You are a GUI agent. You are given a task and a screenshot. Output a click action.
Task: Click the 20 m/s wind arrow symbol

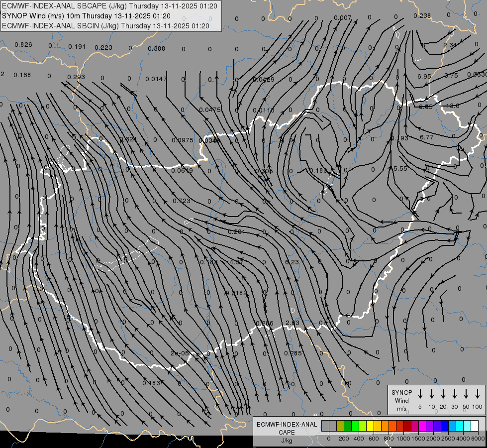click(443, 394)
